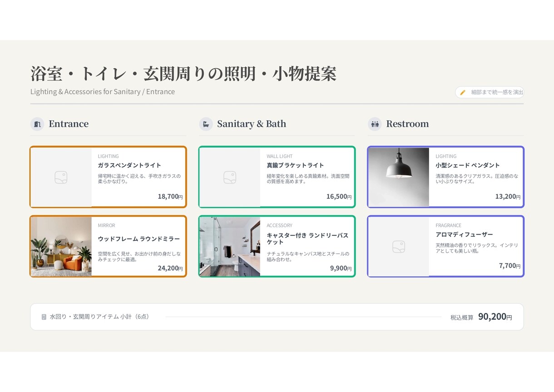Click the subtitle Lighting & Accessories for Sanitary / Entrance

tap(103, 92)
